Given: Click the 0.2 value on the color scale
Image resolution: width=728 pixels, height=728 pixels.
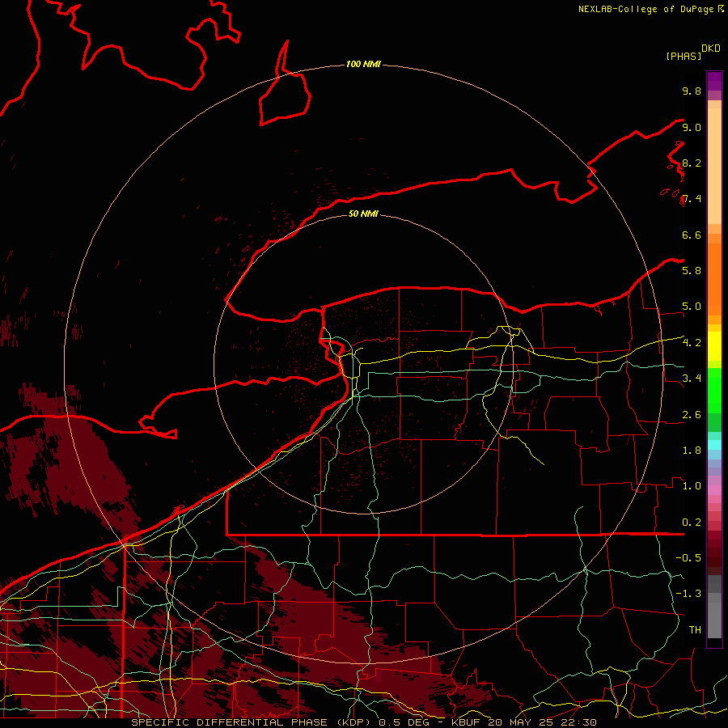Looking at the screenshot, I should click(692, 523).
